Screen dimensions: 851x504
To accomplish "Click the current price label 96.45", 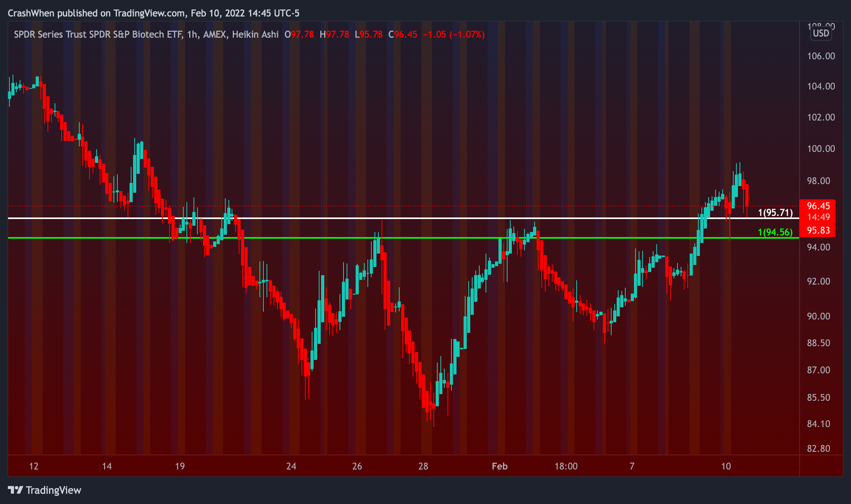I will coord(818,206).
